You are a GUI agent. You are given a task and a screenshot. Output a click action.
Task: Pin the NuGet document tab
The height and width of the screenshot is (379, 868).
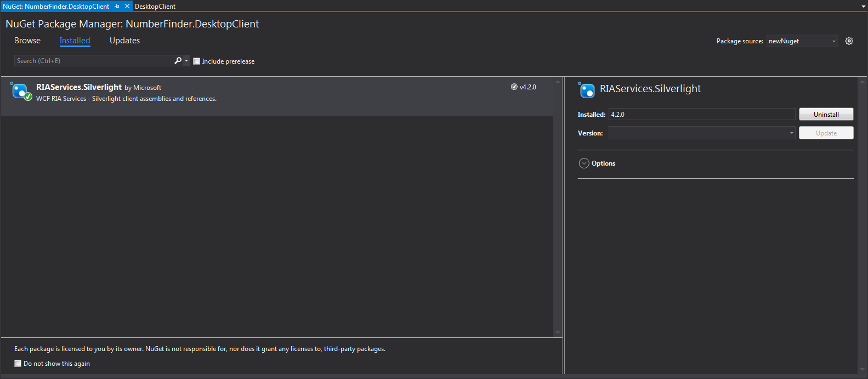[117, 7]
